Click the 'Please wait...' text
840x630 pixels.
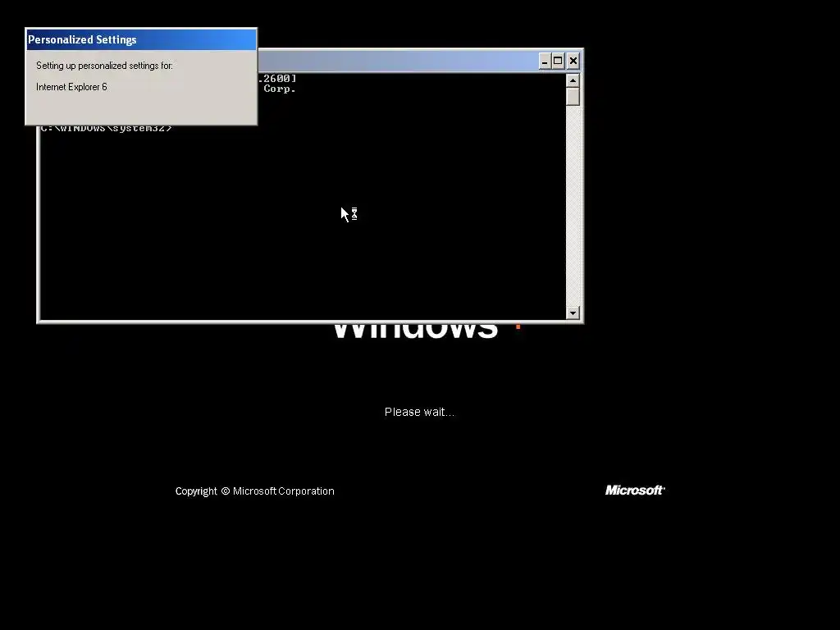(x=419, y=412)
